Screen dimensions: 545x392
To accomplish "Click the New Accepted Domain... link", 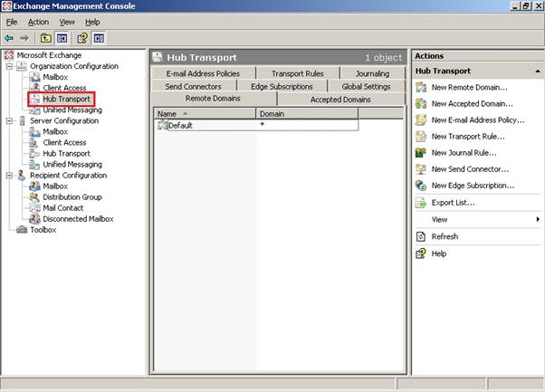I will (x=472, y=103).
